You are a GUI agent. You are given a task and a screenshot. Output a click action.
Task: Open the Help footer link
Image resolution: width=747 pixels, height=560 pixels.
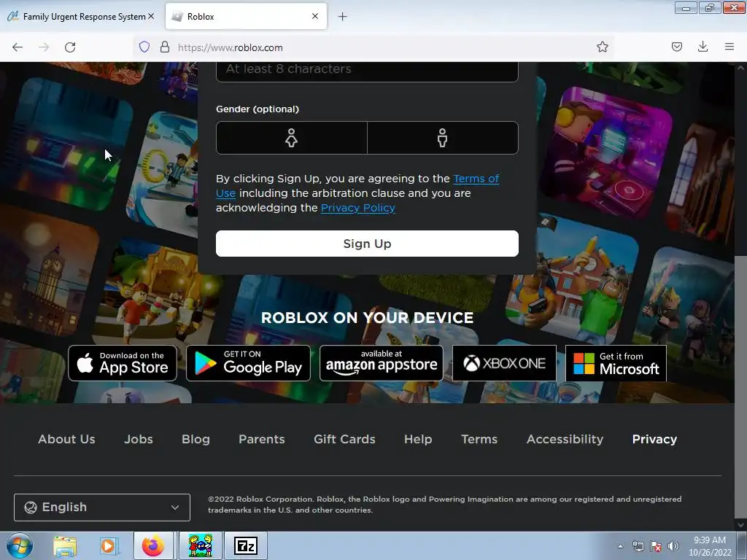(418, 439)
